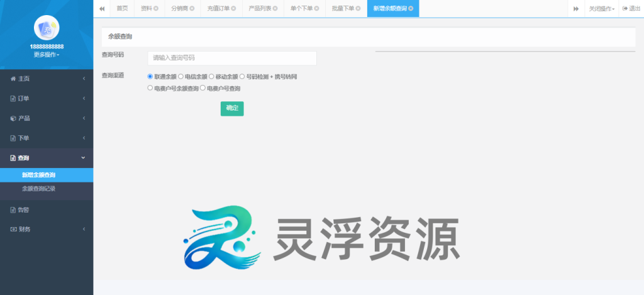This screenshot has height=295, width=644.
Task: Click the home icon beside 主页
Action: (13, 79)
